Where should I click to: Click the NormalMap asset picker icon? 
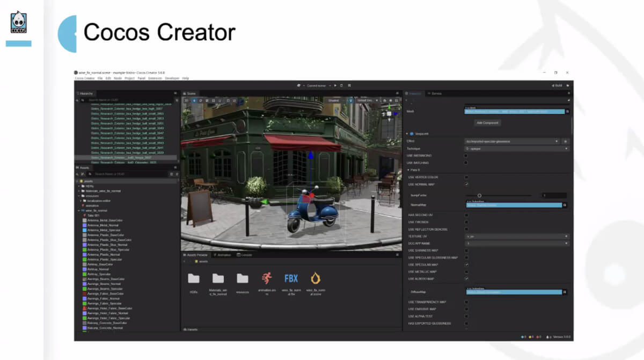pyautogui.click(x=565, y=205)
